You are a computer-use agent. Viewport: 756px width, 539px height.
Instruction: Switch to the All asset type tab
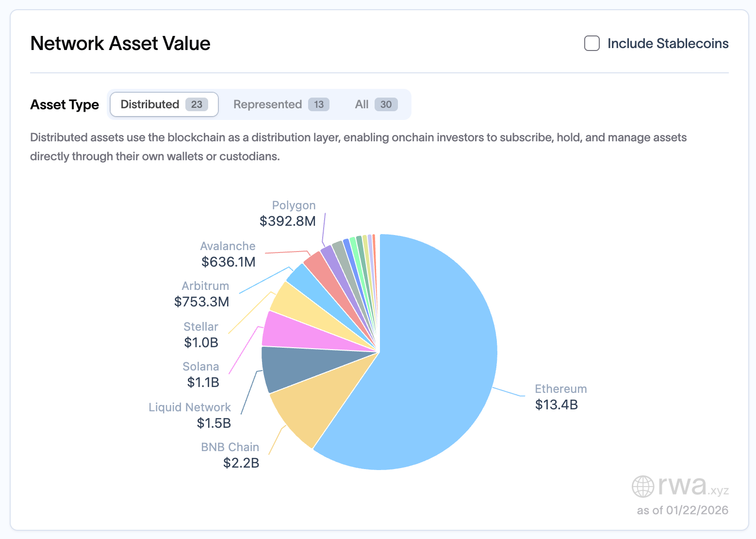click(376, 104)
